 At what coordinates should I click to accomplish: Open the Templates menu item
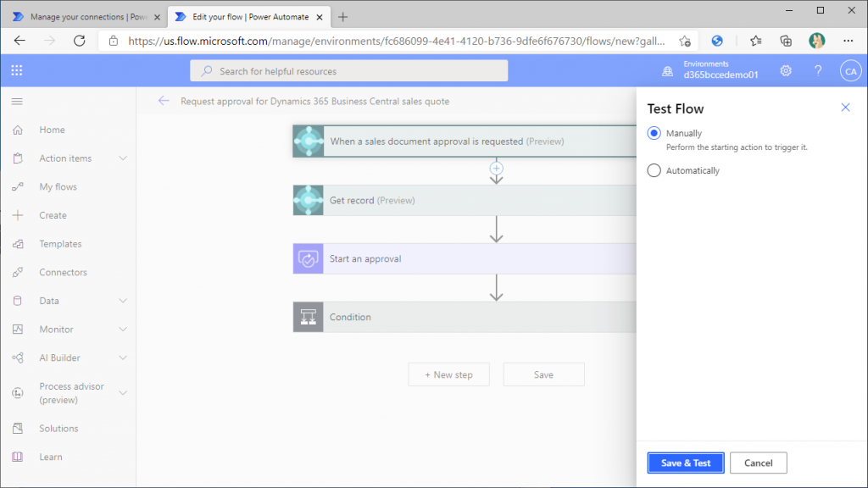pos(60,243)
